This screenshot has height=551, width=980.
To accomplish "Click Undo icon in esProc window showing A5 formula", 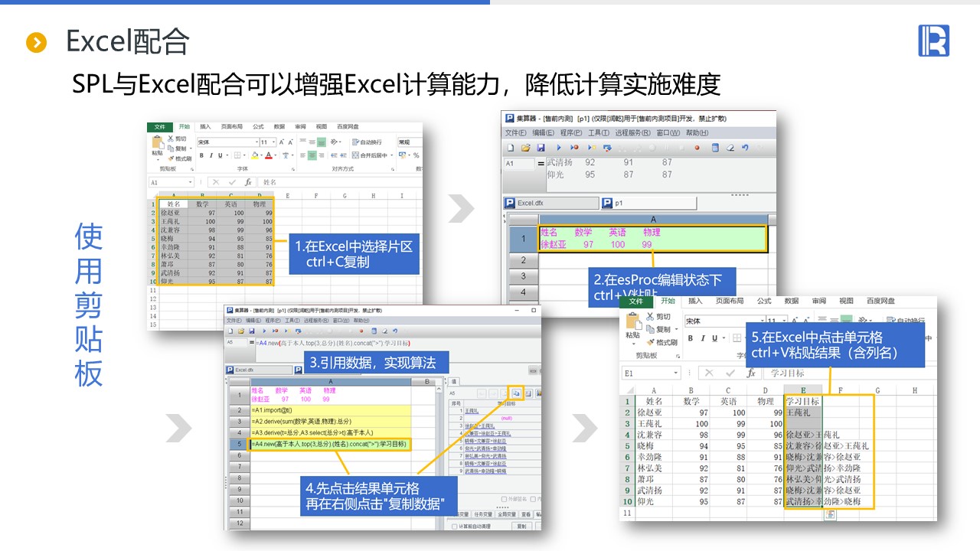I will pos(396,331).
